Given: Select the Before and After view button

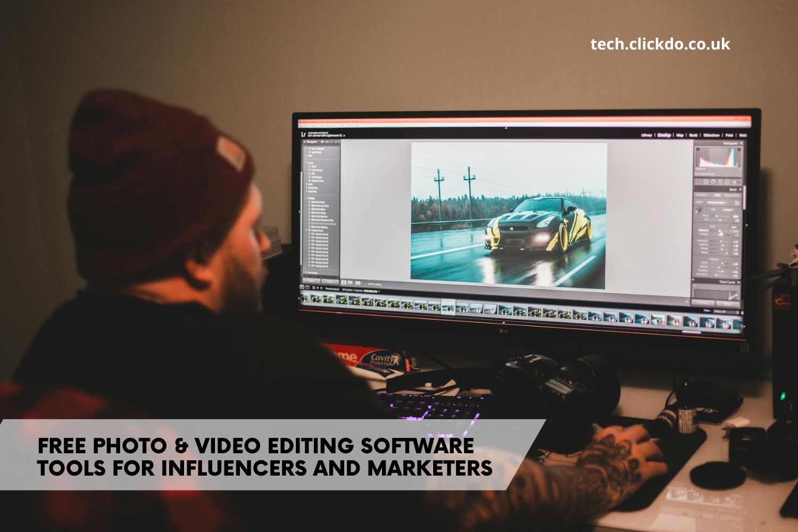Looking at the screenshot, I should coord(358,283).
